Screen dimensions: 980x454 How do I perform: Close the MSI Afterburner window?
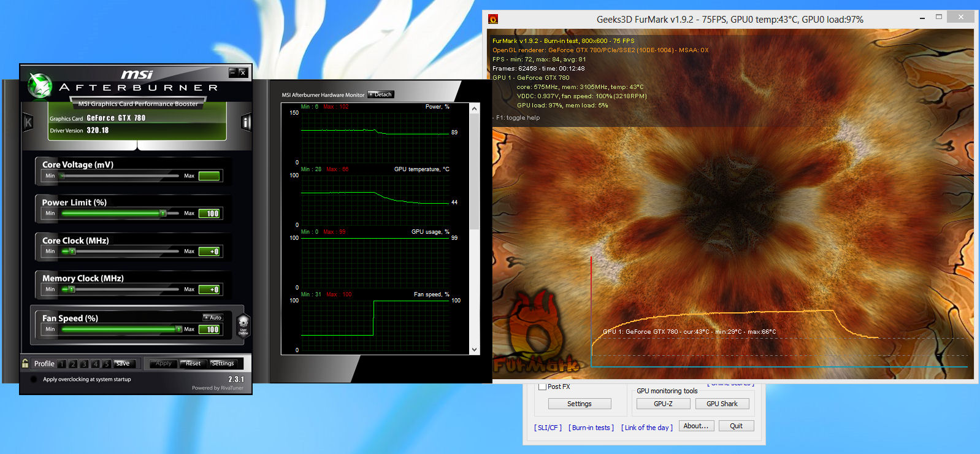[x=243, y=72]
